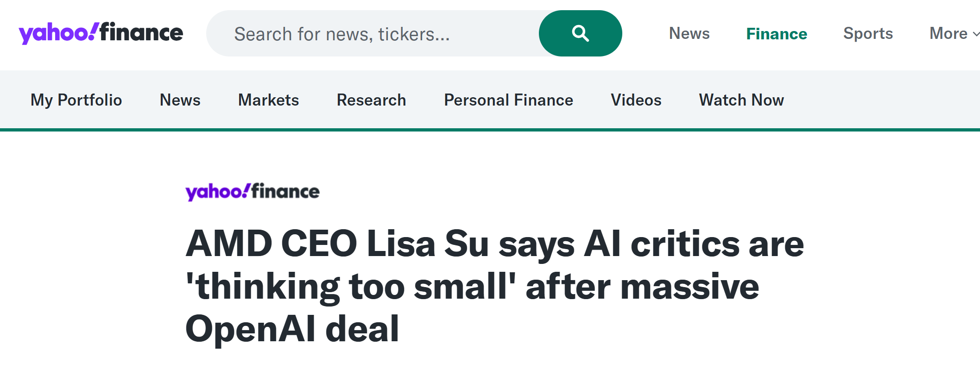Go to Sports in top navigation
The height and width of the screenshot is (382, 980).
click(x=868, y=33)
